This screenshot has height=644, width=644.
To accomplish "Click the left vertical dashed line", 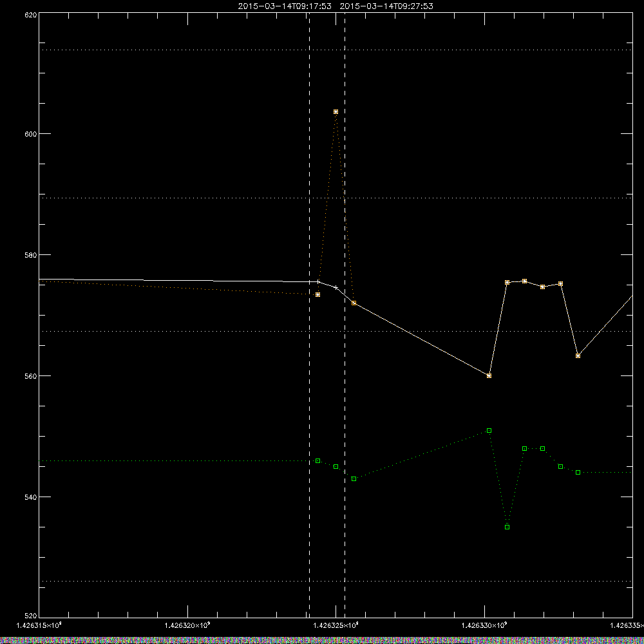I will [x=309, y=315].
